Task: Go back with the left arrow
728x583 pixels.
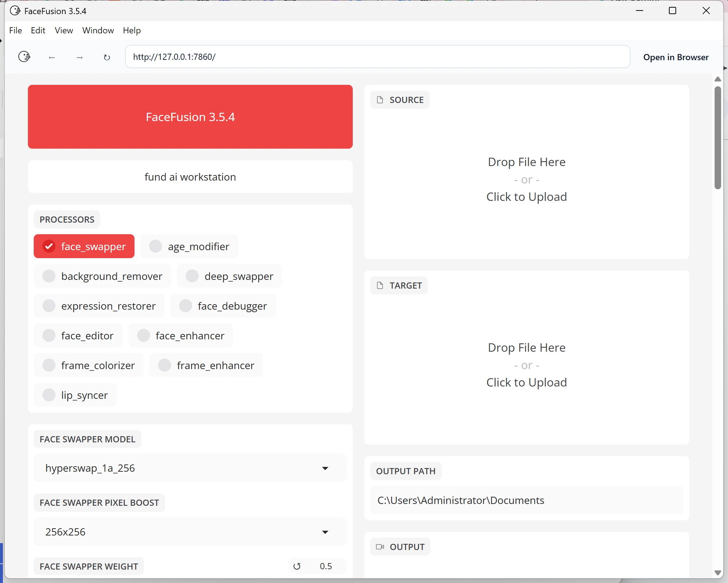Action: [x=52, y=57]
